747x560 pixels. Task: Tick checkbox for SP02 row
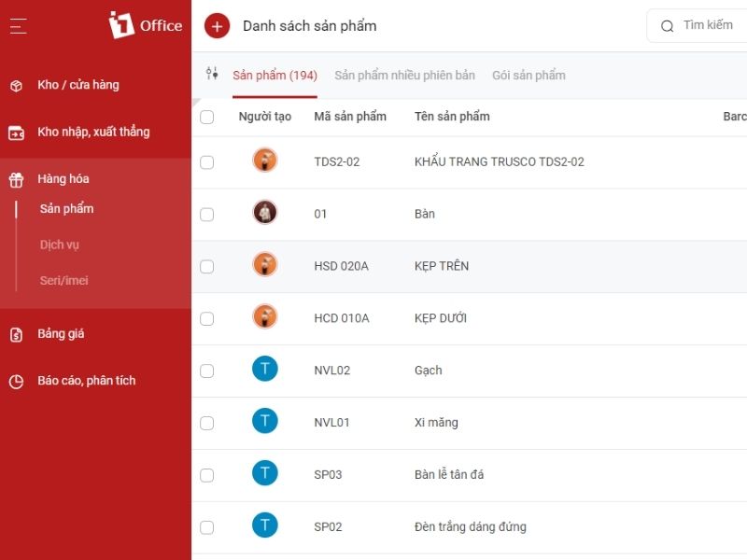point(206,527)
